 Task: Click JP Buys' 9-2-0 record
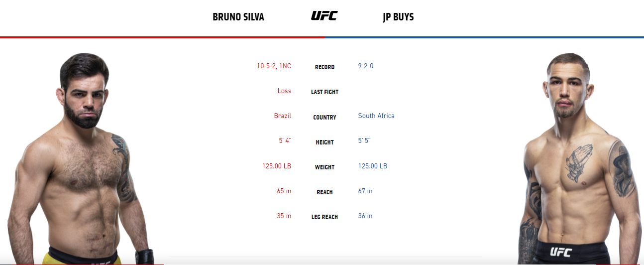[366, 66]
